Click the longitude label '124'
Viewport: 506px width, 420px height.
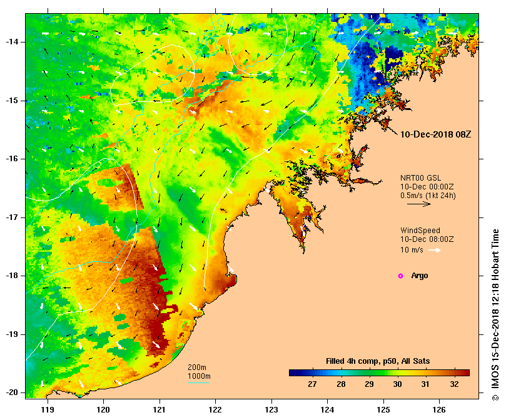[x=327, y=409]
